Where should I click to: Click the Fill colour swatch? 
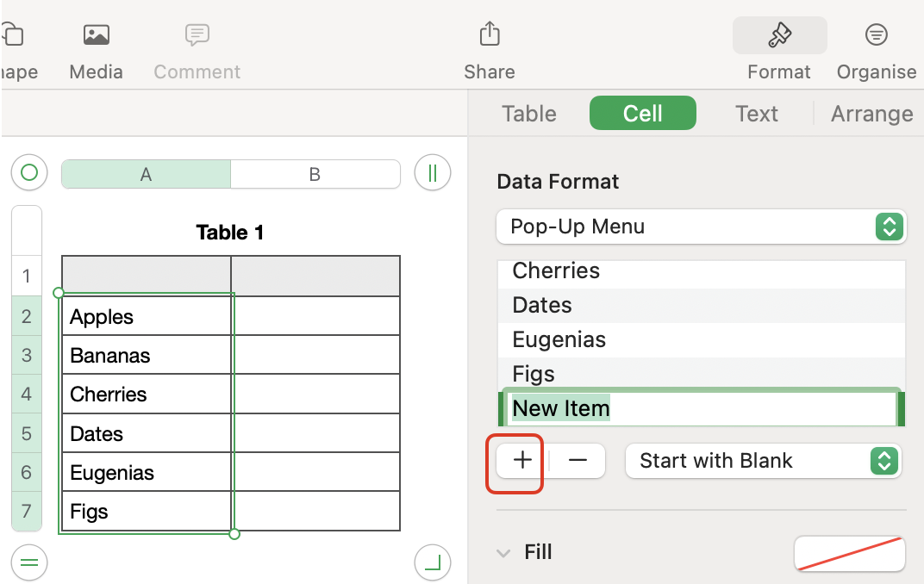coord(849,554)
